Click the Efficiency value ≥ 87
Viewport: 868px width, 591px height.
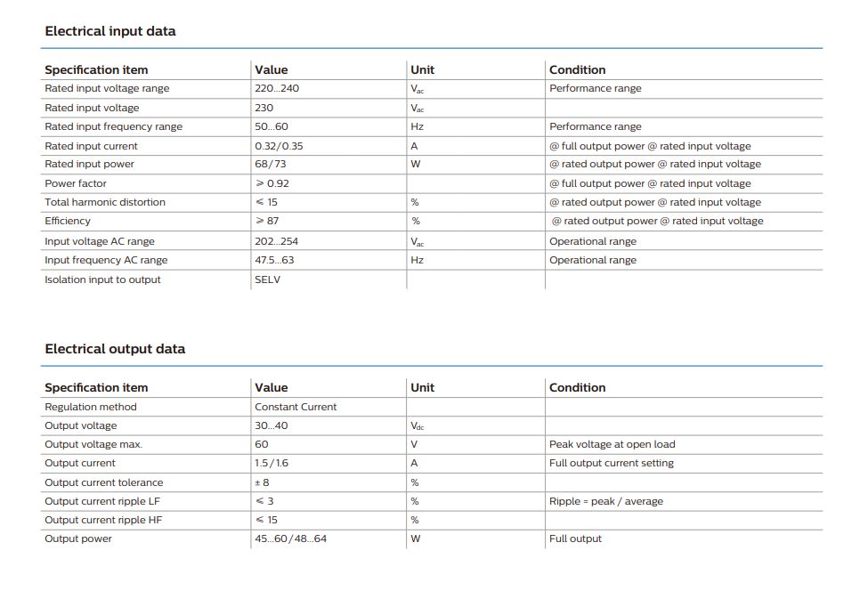coord(267,221)
